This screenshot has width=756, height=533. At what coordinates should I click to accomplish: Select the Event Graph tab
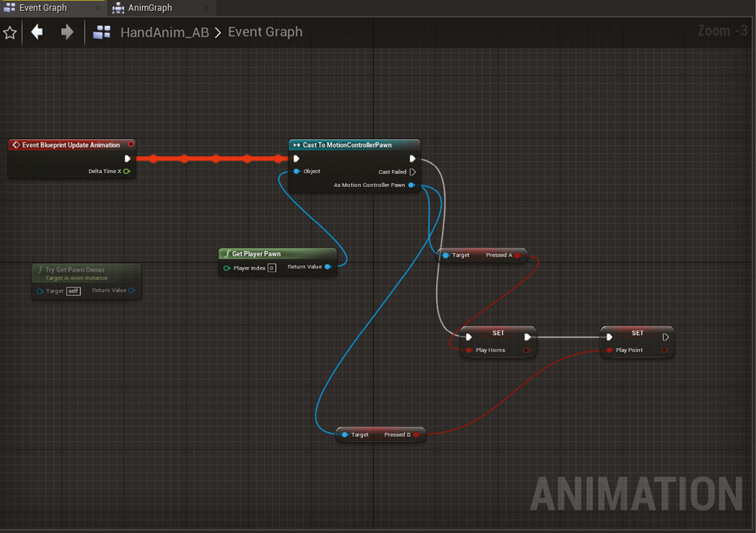43,8
